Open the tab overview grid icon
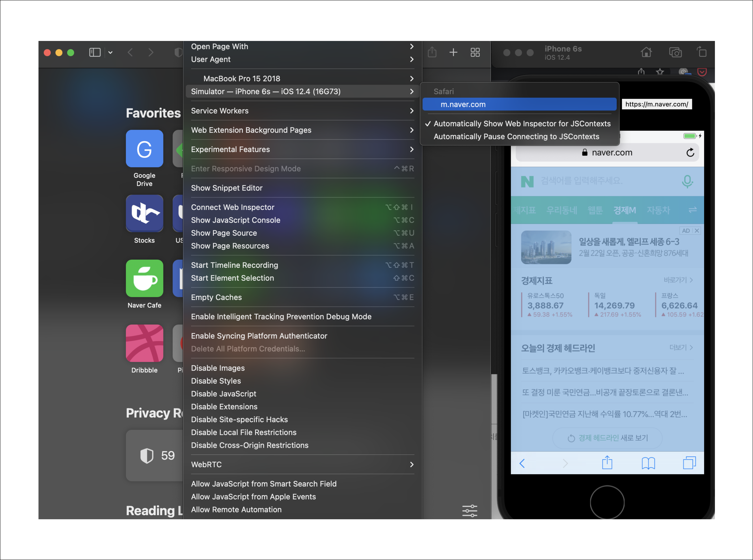 [475, 53]
